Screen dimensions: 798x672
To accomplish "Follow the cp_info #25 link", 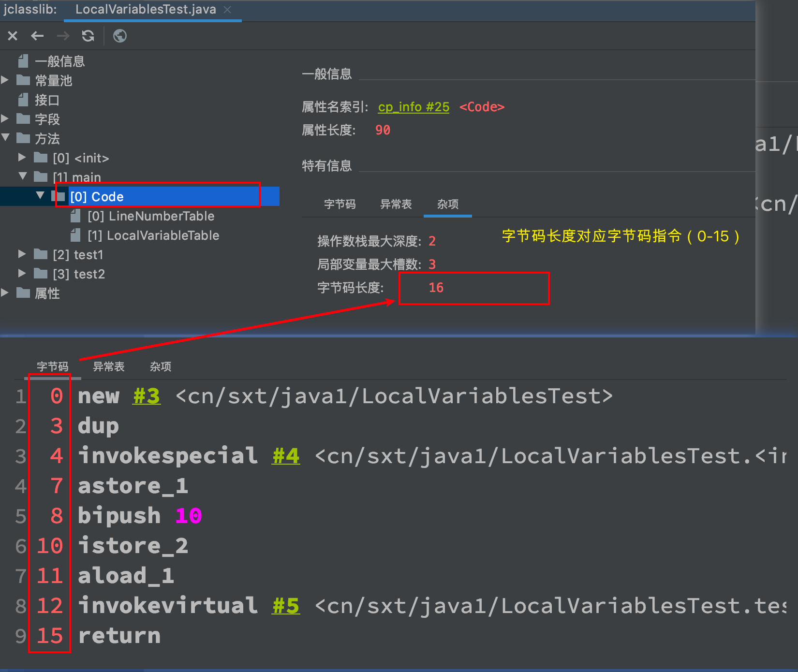I will (x=414, y=107).
